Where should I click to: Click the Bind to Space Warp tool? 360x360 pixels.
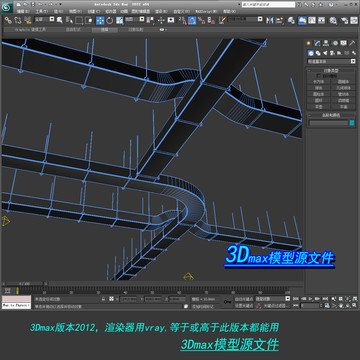(x=28, y=20)
